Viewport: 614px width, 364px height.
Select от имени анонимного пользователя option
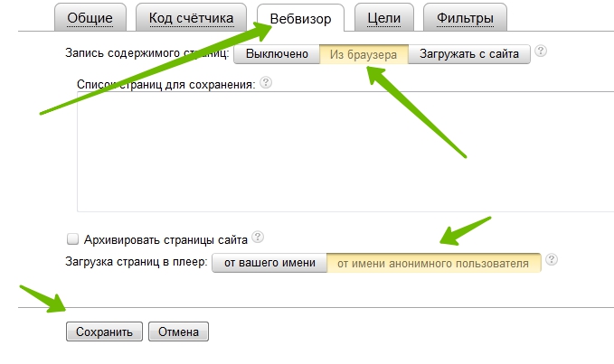[x=433, y=263]
